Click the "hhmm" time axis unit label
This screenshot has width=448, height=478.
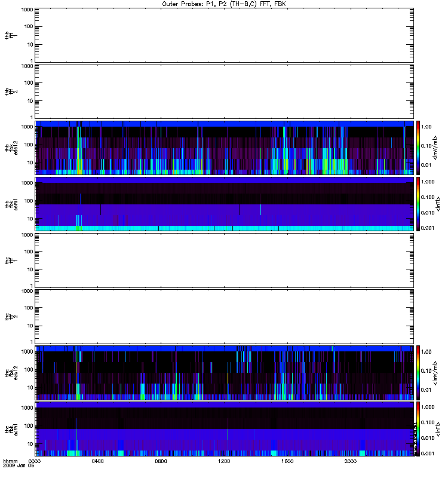pos(10,461)
